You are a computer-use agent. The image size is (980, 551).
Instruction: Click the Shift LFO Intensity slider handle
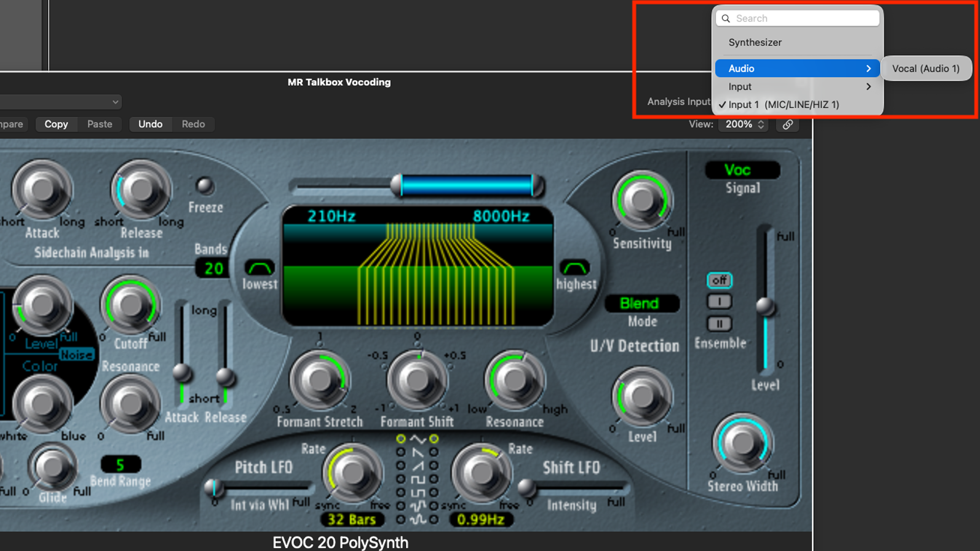click(x=527, y=488)
